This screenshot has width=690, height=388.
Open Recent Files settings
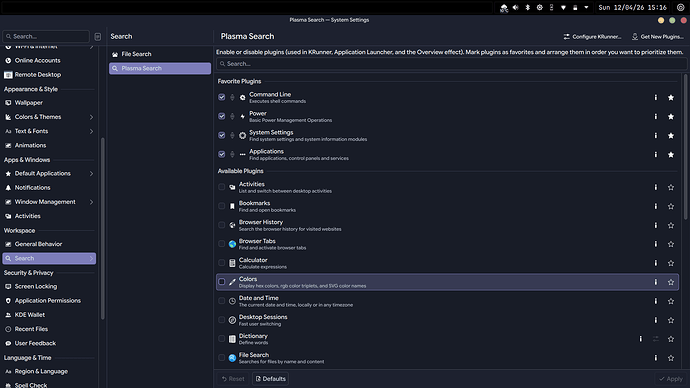(x=49, y=329)
